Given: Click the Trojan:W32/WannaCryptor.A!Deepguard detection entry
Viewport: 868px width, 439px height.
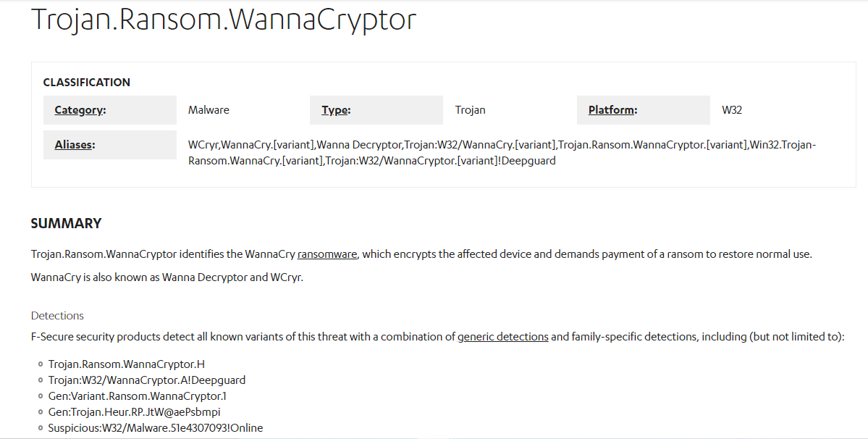Looking at the screenshot, I should click(147, 380).
